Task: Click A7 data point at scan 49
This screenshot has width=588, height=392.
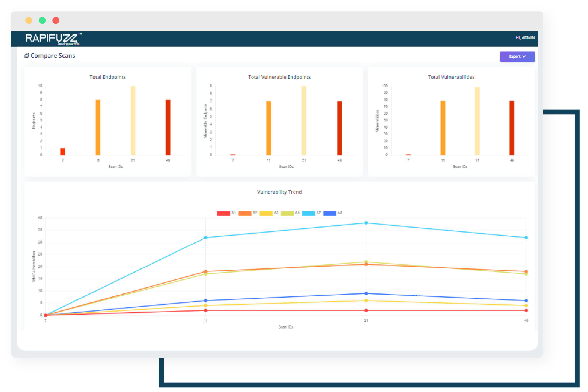Action: click(x=526, y=238)
